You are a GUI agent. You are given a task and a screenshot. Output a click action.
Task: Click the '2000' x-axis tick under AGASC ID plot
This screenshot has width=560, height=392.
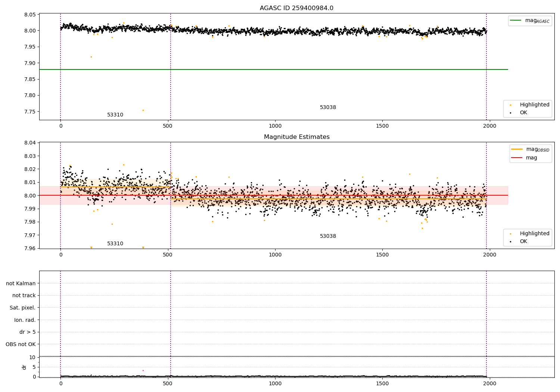click(490, 126)
